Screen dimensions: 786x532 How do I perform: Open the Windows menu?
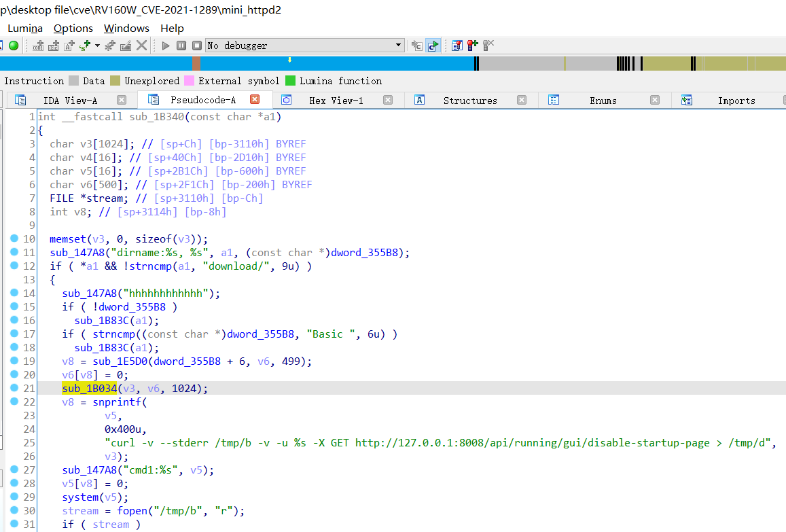126,29
